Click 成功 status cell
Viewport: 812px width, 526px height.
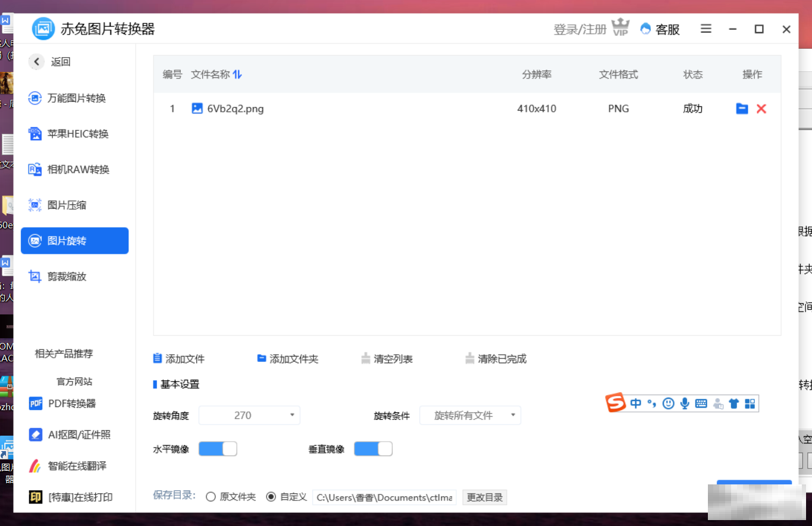[693, 109]
